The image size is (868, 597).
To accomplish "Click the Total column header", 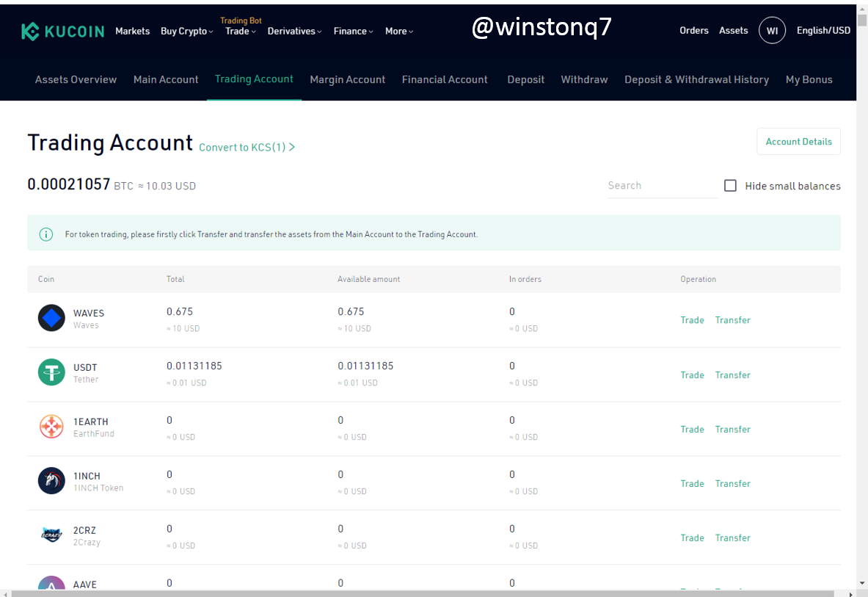I will (x=175, y=279).
